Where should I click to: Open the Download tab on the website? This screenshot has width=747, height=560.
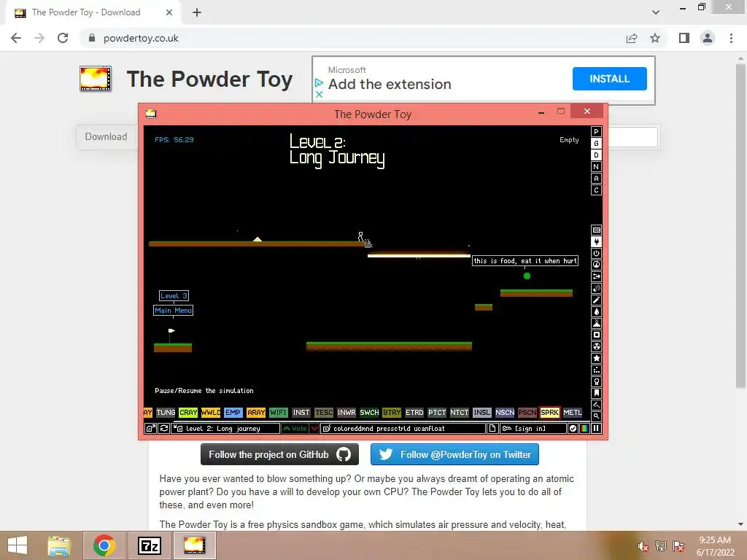click(106, 136)
